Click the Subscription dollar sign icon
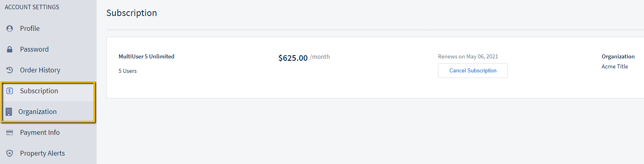Screen dimensions: 644x164 (10, 91)
